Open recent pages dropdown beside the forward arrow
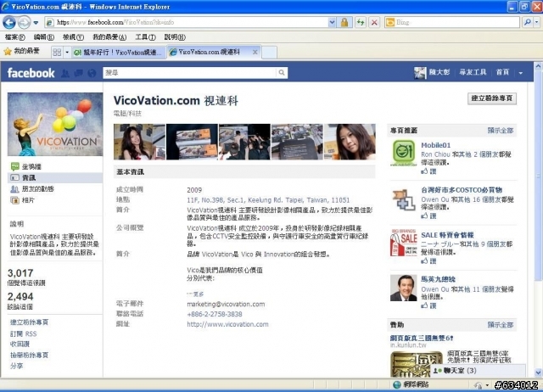Screen dimensions: 543x392 (36, 23)
